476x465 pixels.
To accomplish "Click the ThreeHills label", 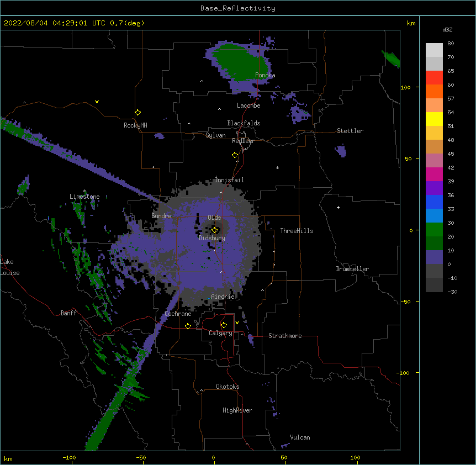I will click(x=297, y=231).
